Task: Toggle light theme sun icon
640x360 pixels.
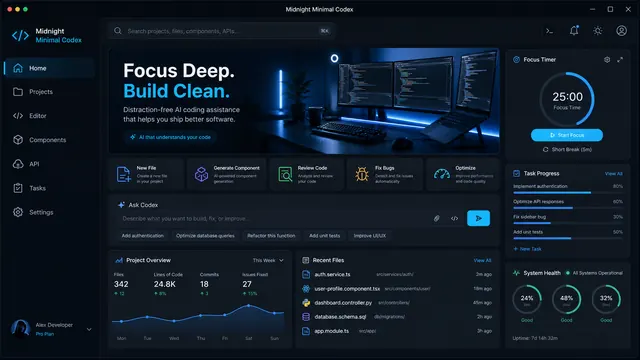Action: pos(598,31)
